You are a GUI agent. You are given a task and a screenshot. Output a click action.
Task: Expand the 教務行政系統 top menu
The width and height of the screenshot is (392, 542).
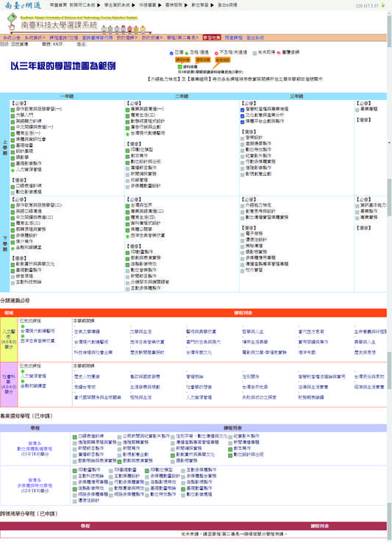(85, 5)
